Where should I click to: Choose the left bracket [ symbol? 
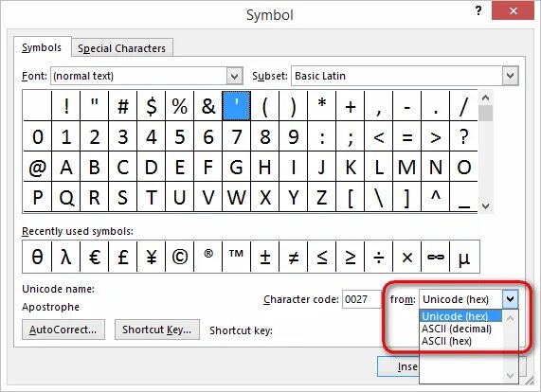coord(351,197)
